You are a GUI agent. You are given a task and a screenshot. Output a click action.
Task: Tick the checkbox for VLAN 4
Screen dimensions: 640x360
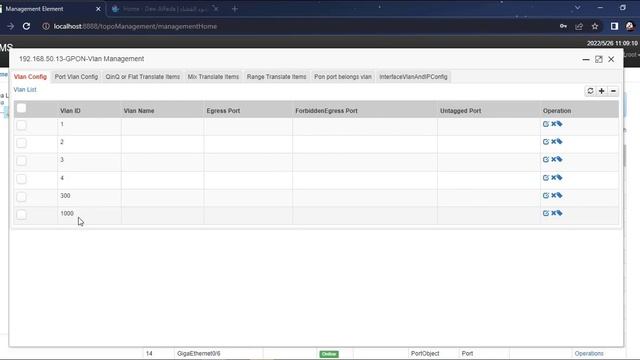(21, 179)
